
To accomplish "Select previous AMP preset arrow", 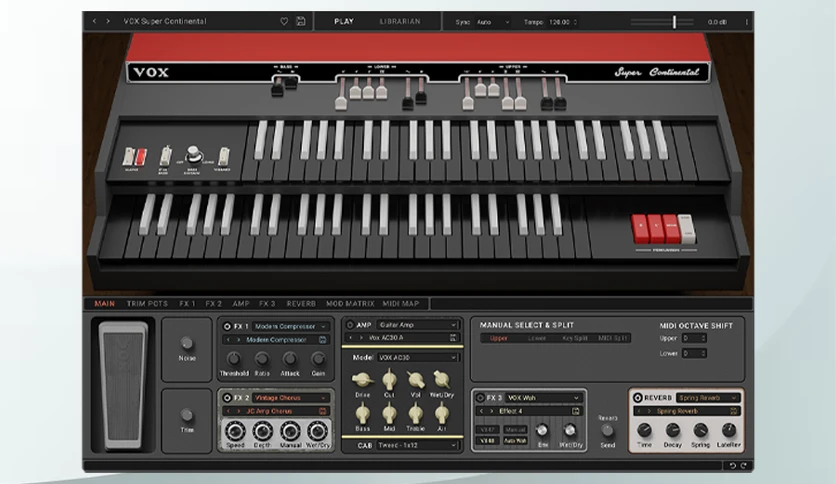I will [x=350, y=337].
